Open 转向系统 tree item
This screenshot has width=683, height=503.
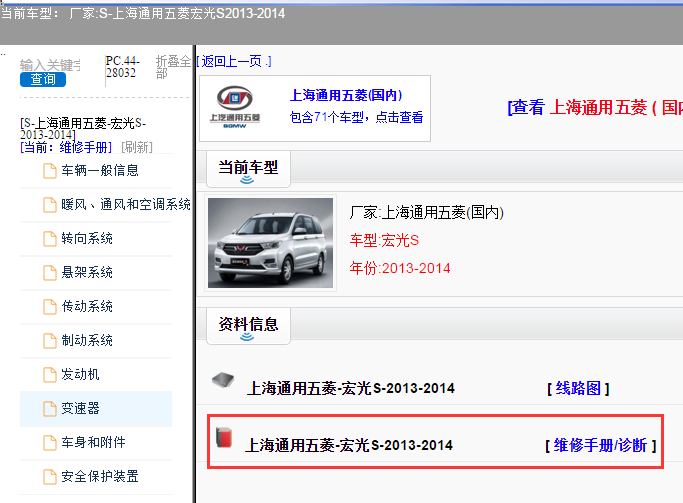[x=87, y=238]
